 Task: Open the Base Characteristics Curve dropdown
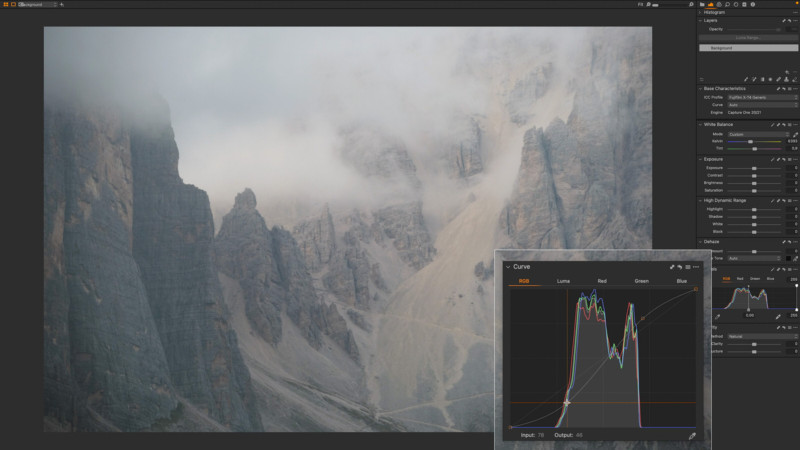click(x=763, y=105)
